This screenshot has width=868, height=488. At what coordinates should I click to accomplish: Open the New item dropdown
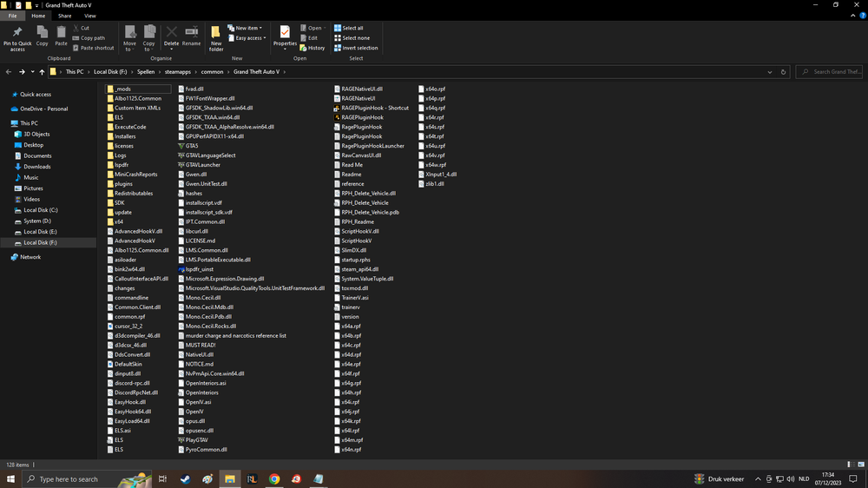[x=245, y=28]
